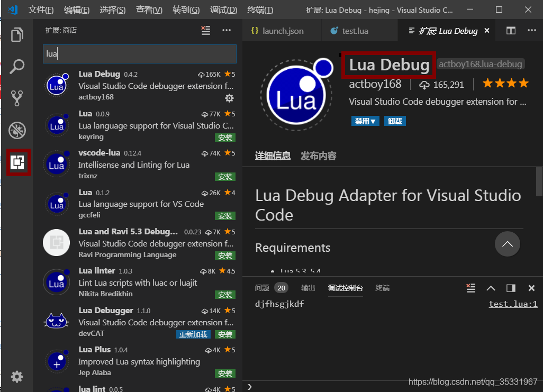Select Lua Debugger by devCAT cat icon

point(57,321)
